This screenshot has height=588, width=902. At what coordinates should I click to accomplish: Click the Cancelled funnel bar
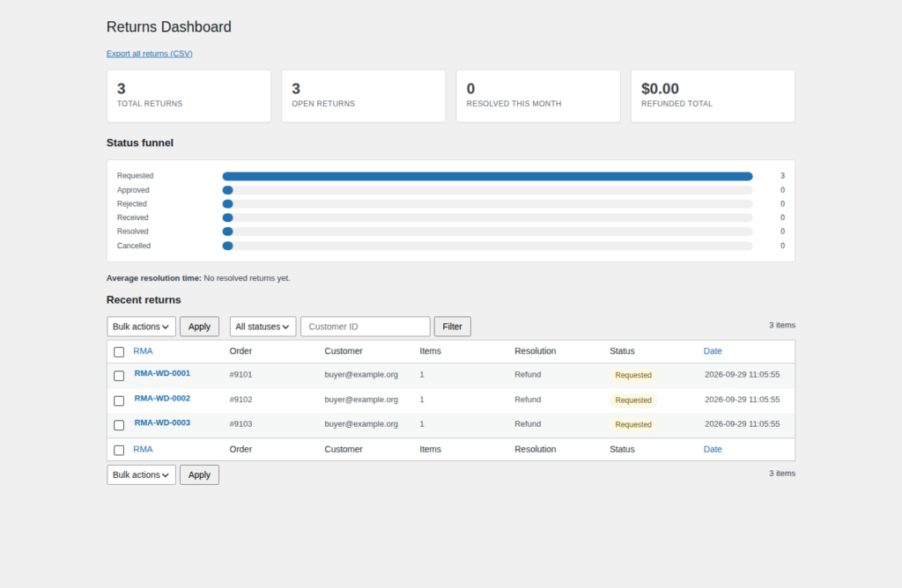point(488,246)
